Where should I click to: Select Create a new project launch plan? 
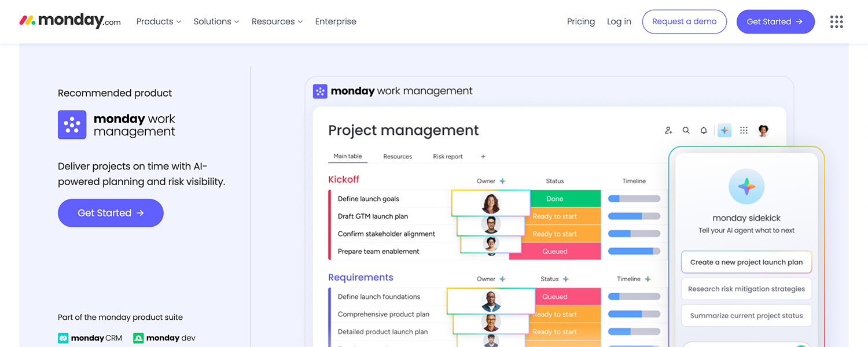(746, 262)
